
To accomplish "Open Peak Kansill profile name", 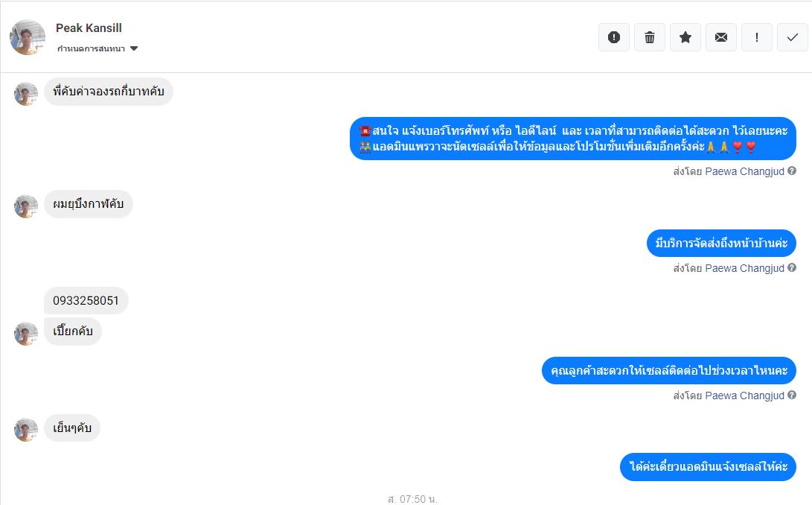I will pos(89,28).
